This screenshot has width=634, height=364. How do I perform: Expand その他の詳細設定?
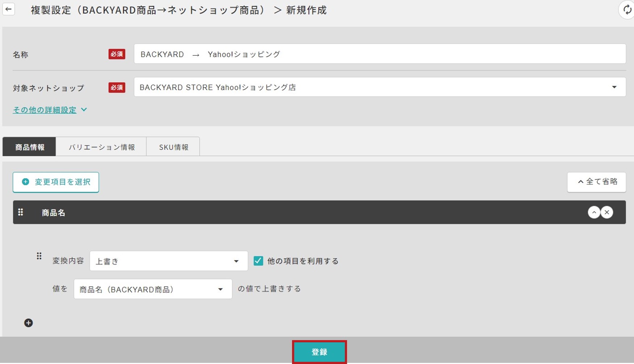coord(50,110)
